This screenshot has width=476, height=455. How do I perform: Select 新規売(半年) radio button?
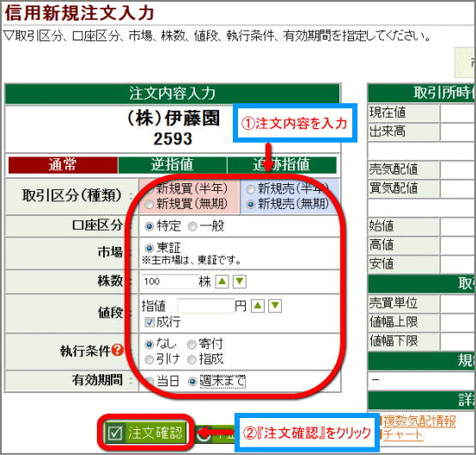[250, 190]
